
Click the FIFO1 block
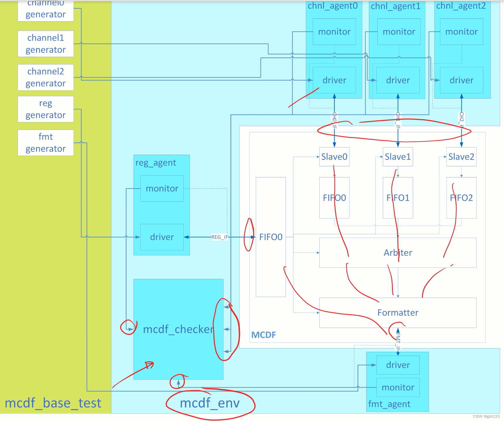pyautogui.click(x=398, y=198)
